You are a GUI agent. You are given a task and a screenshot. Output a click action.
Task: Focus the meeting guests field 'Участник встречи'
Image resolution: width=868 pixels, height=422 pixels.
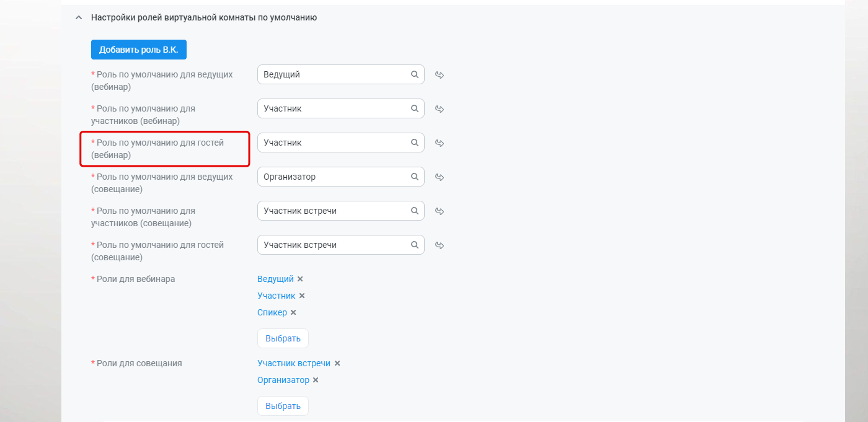(x=341, y=245)
